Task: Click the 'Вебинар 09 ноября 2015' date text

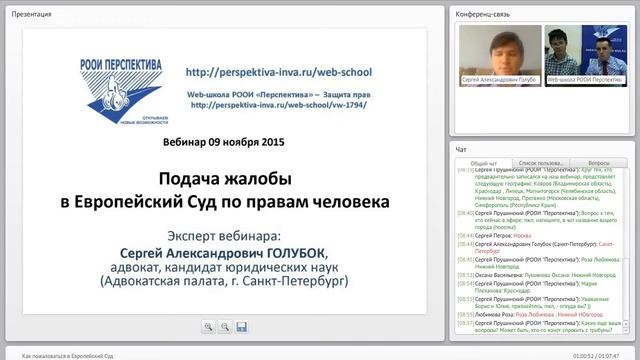Action: 224,142
